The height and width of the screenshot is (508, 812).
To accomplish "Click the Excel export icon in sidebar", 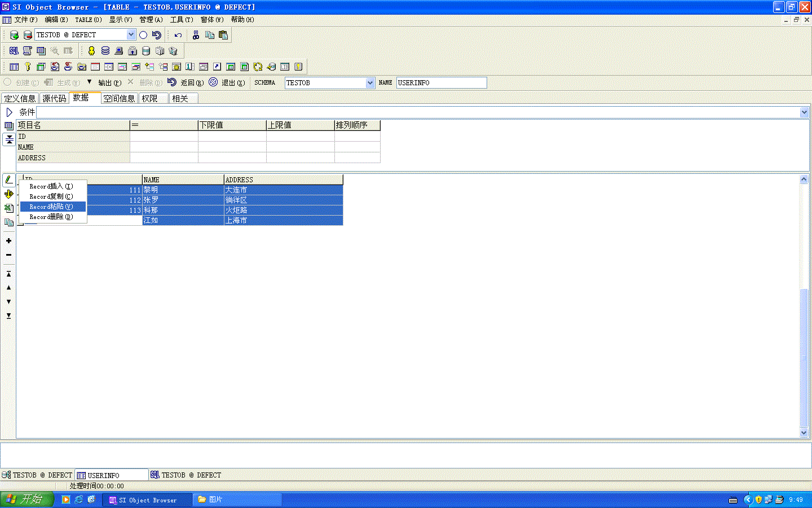I will click(9, 208).
